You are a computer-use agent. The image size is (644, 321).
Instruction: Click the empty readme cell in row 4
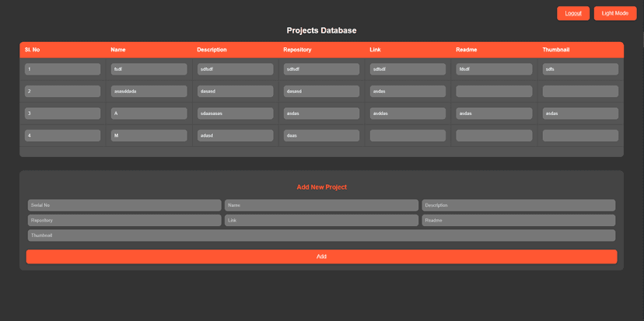(x=494, y=135)
